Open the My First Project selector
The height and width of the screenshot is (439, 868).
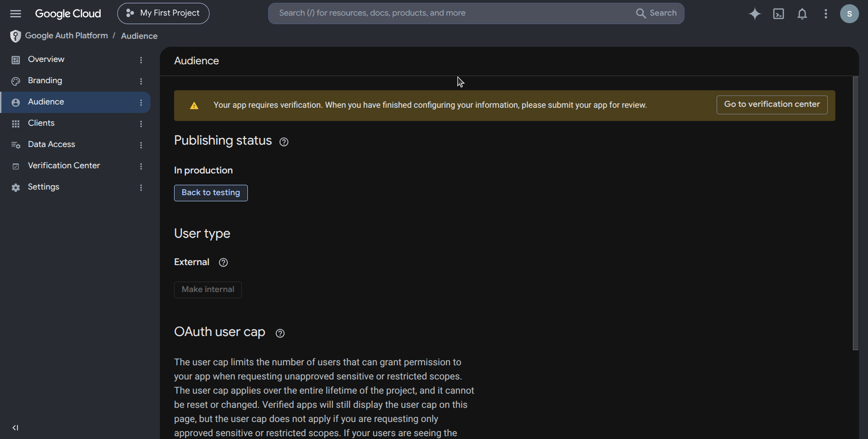tap(163, 13)
